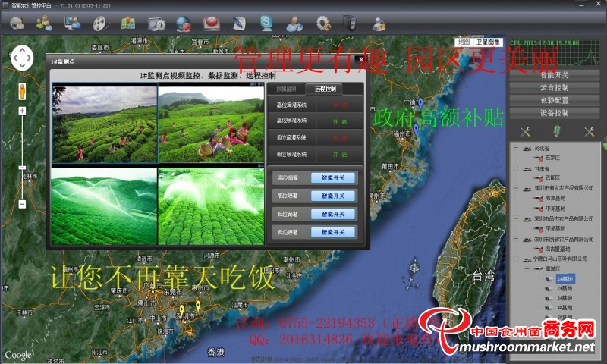This screenshot has width=607, height=364.
Task: Click the monitor-with-user toolbar icon
Action: tap(72, 24)
